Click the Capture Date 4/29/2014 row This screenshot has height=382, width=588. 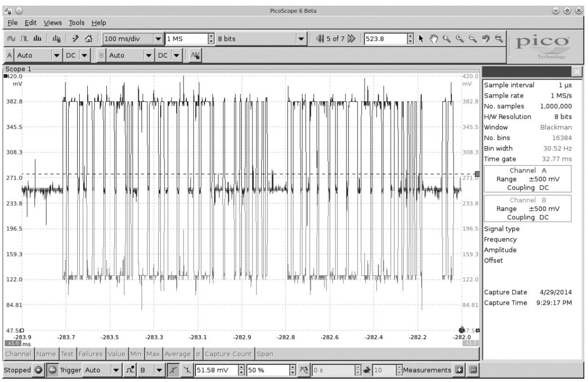coord(528,292)
